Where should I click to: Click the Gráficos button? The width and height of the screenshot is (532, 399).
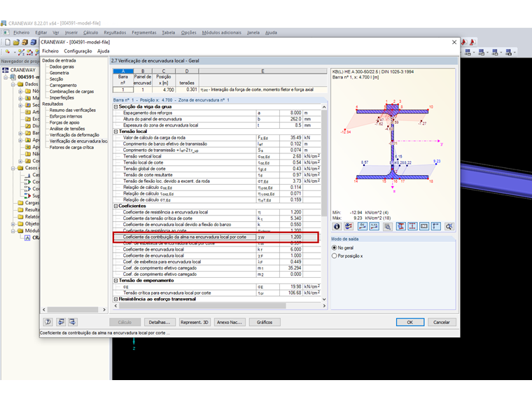(265, 322)
